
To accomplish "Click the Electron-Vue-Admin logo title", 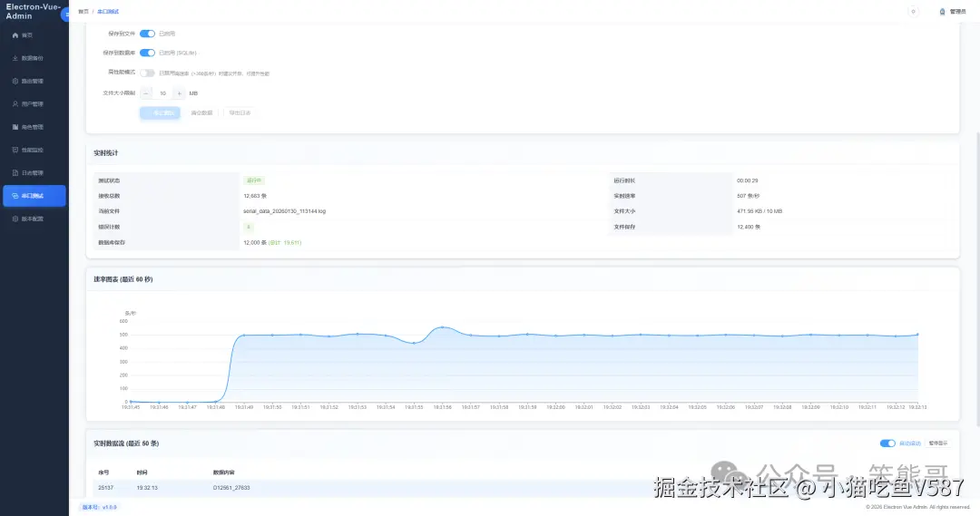I will (x=33, y=12).
